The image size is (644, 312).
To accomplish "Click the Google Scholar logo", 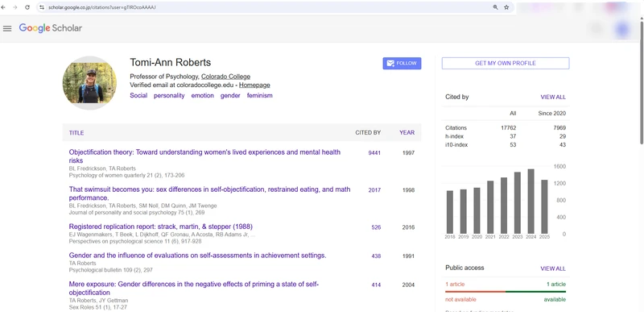I will tap(51, 28).
